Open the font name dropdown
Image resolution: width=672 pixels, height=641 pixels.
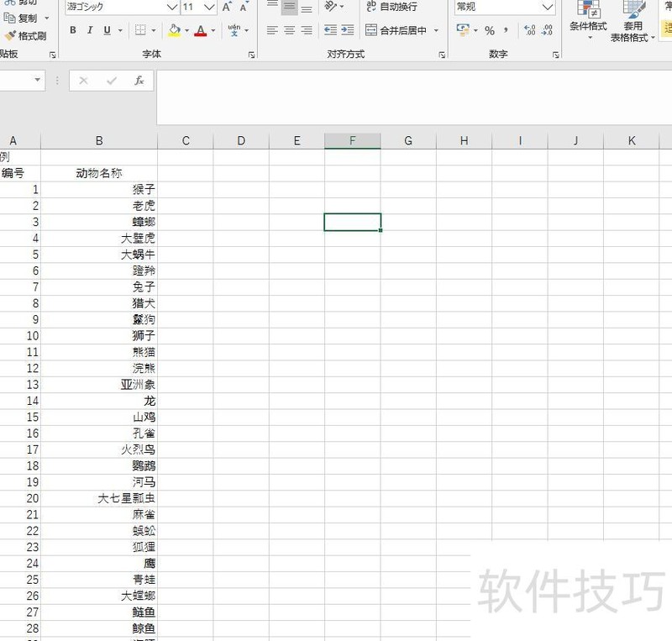point(171,7)
